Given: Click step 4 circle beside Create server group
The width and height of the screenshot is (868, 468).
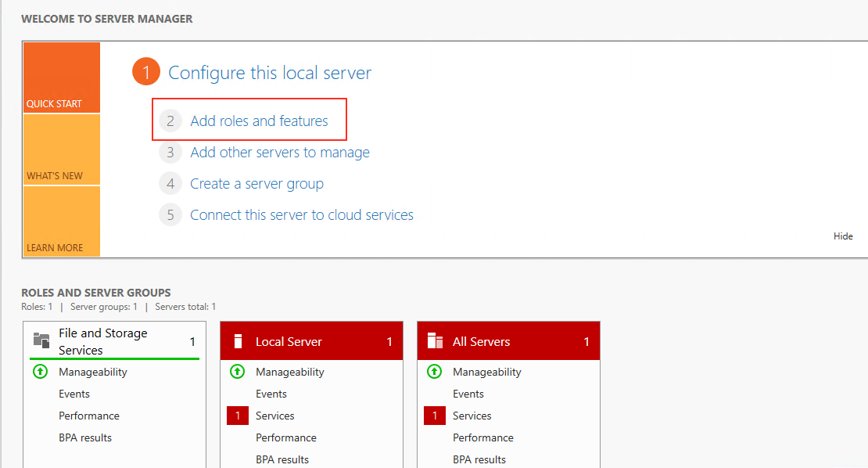Looking at the screenshot, I should point(170,184).
